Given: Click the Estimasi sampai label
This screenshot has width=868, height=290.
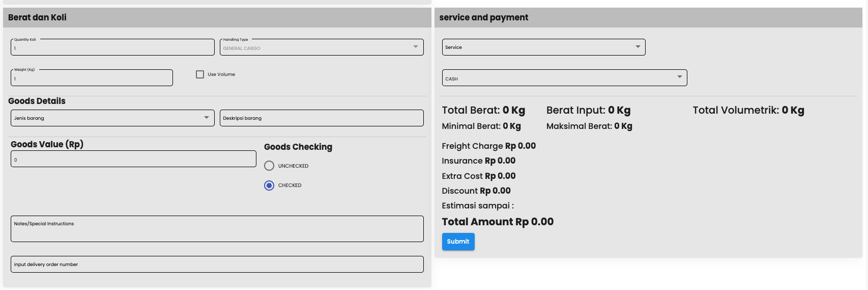Looking at the screenshot, I should tap(477, 206).
